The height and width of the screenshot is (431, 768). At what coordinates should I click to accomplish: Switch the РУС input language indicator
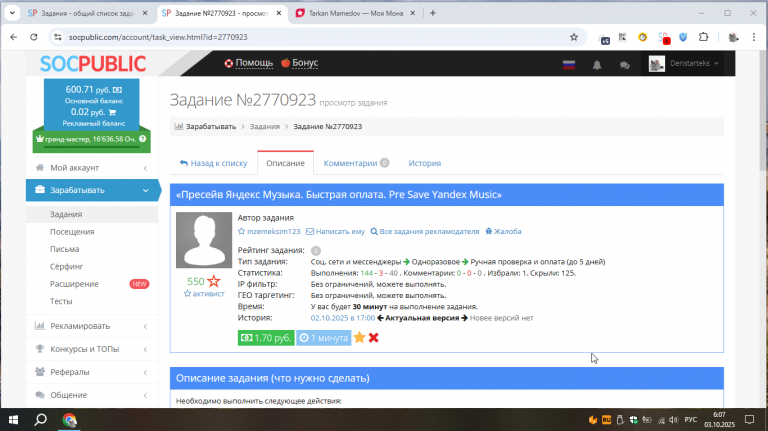point(691,420)
